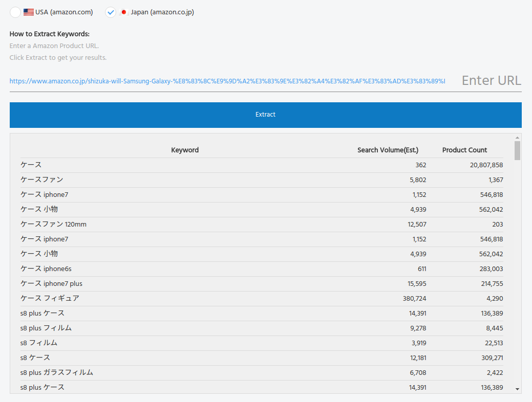Viewport: 532px width, 402px height.
Task: Click the Amazon product URL input field
Action: pyautogui.click(x=227, y=81)
